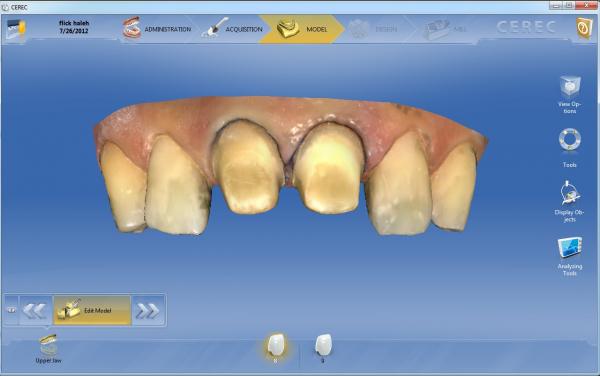Select the tooth 9 restoration icon
The width and height of the screenshot is (600, 376).
323,347
